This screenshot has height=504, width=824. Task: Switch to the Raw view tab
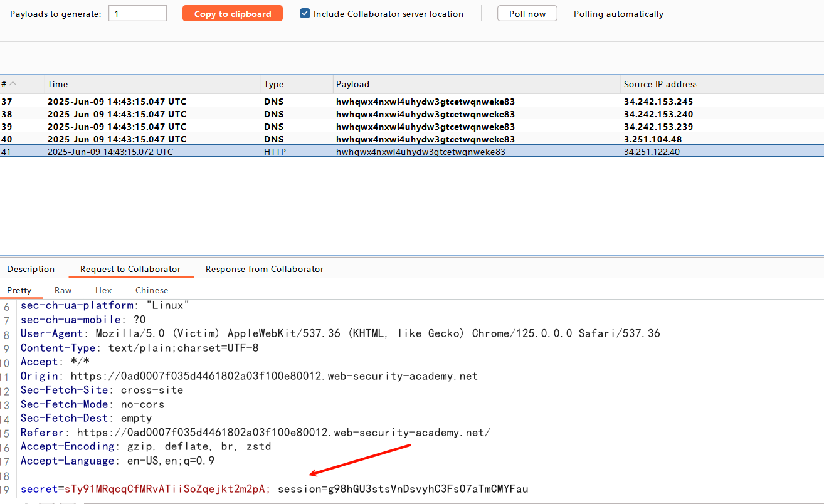[63, 290]
